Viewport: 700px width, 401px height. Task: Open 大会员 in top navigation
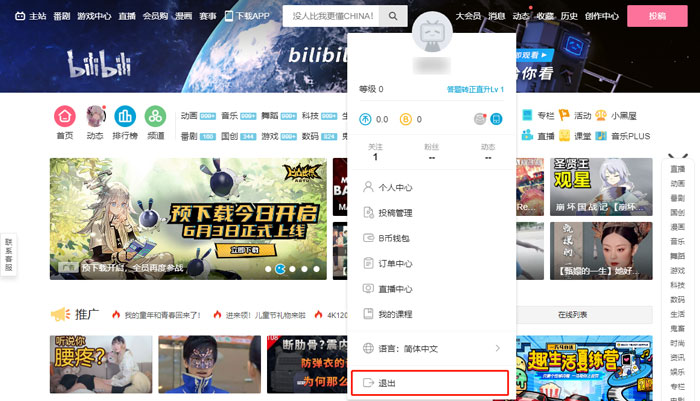click(468, 16)
